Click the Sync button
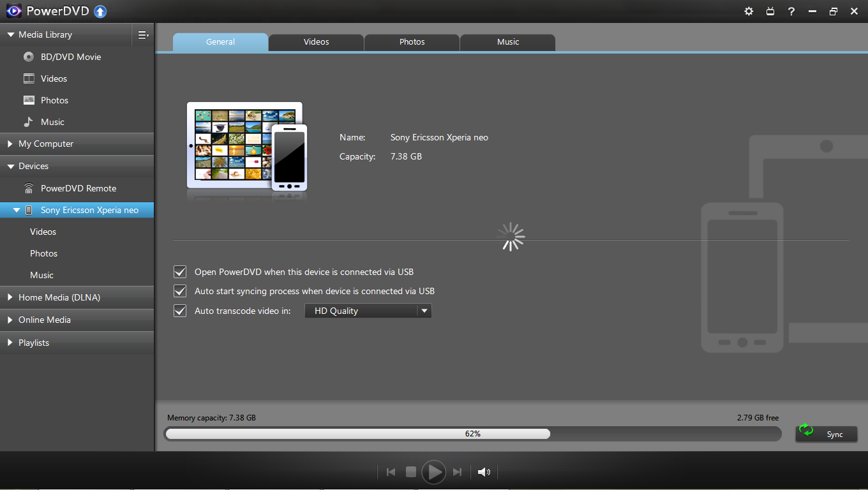868x490 pixels. 827,434
